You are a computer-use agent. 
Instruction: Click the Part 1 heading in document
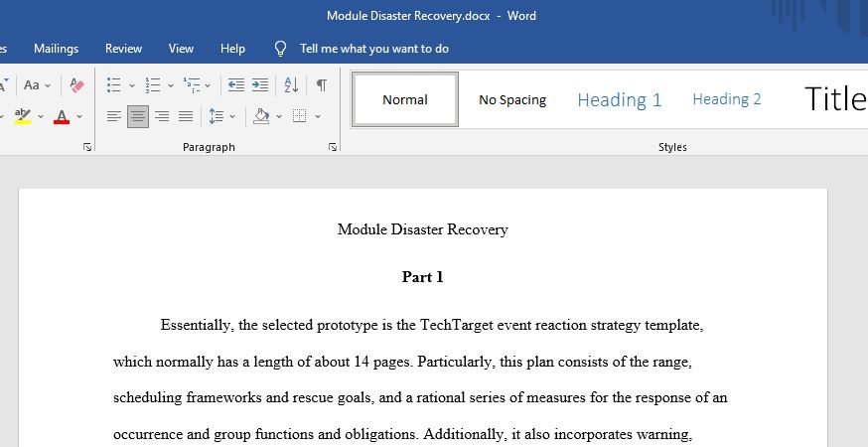click(x=423, y=277)
